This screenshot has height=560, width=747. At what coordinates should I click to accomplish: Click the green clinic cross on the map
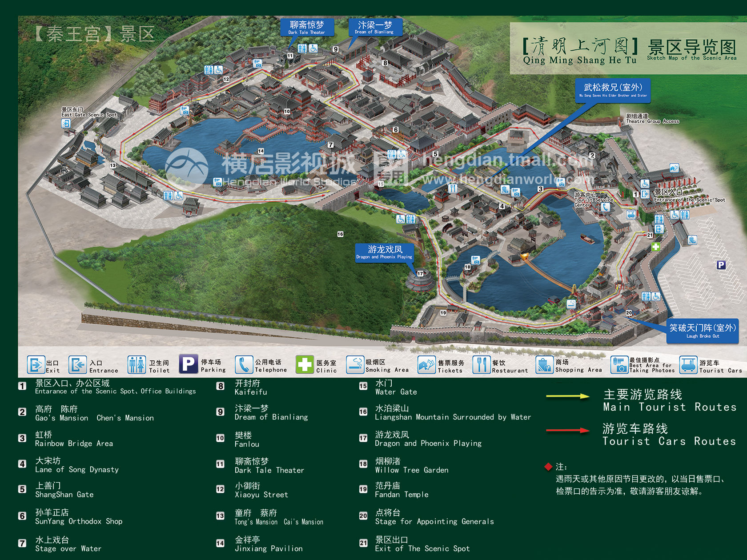[655, 247]
